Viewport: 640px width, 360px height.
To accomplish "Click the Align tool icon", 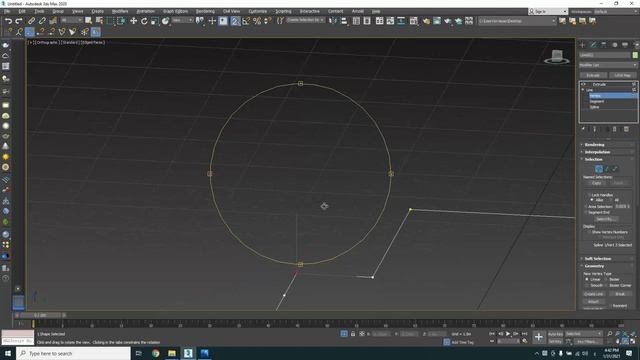I will pos(344,21).
